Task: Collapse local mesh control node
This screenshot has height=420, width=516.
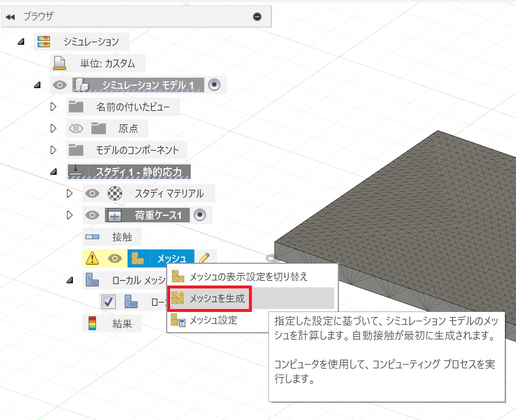Action: pos(70,280)
